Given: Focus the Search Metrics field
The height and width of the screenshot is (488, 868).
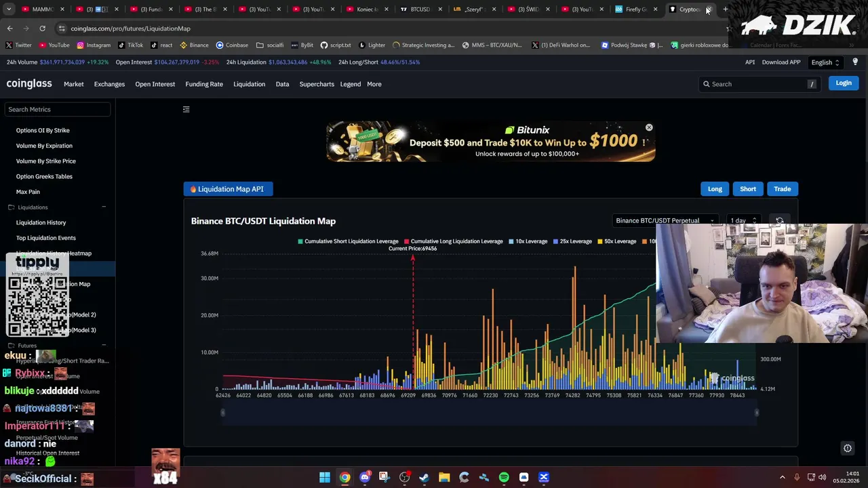Looking at the screenshot, I should click(58, 109).
